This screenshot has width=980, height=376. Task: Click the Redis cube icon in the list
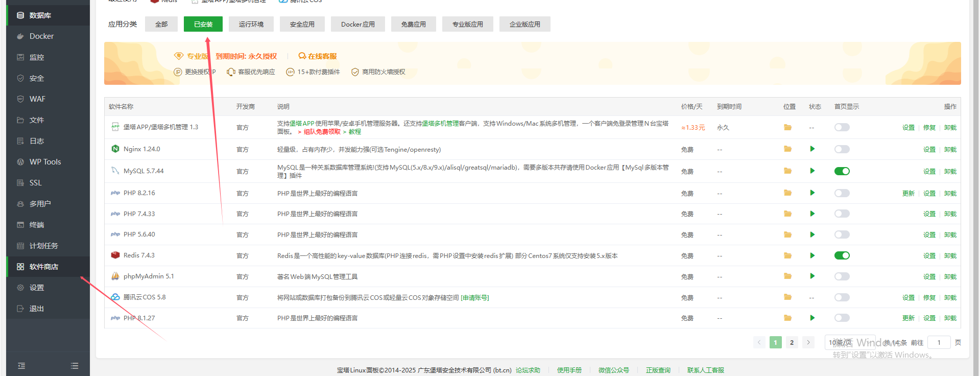click(x=115, y=255)
